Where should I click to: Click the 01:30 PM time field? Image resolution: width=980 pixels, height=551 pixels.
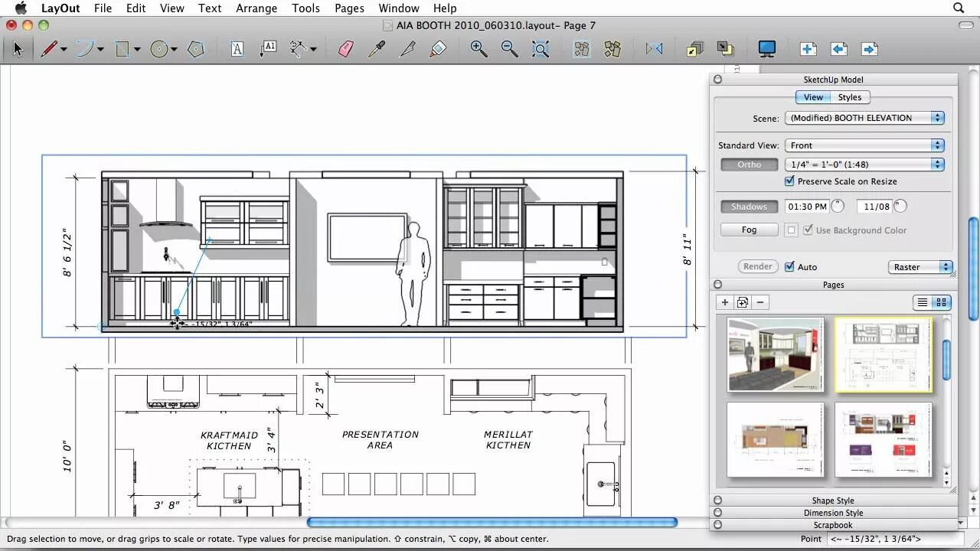pos(808,206)
